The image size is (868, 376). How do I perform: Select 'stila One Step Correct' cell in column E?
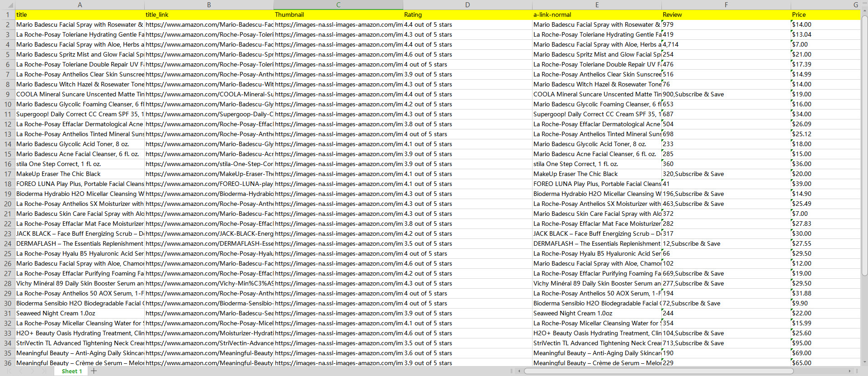pos(597,164)
